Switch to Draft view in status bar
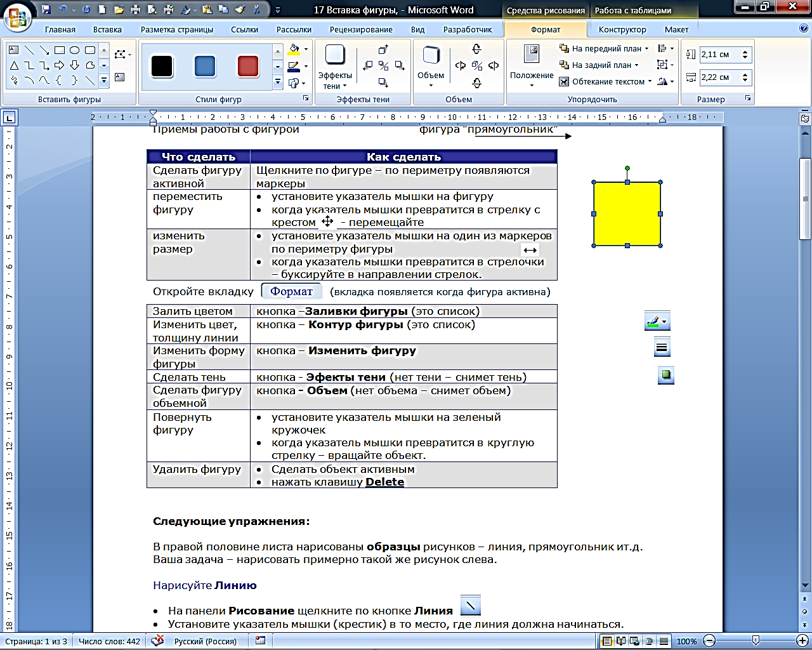The image size is (812, 650). [x=664, y=641]
